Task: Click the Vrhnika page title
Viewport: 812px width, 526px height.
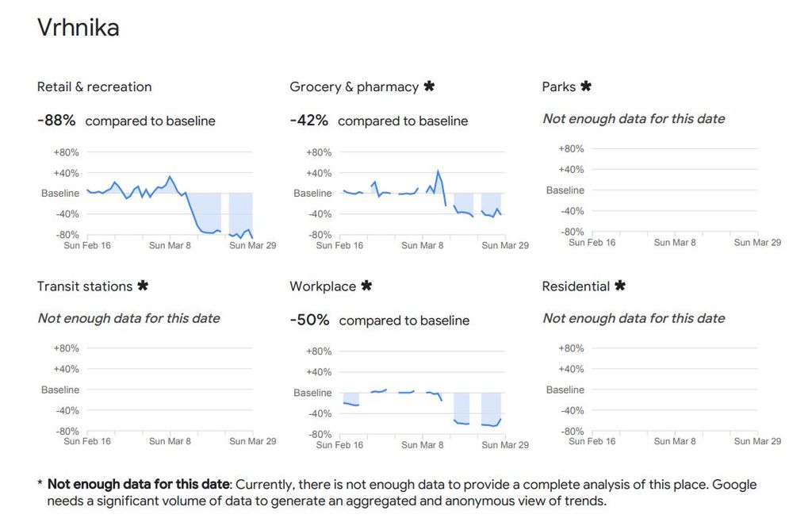Action: [x=79, y=29]
